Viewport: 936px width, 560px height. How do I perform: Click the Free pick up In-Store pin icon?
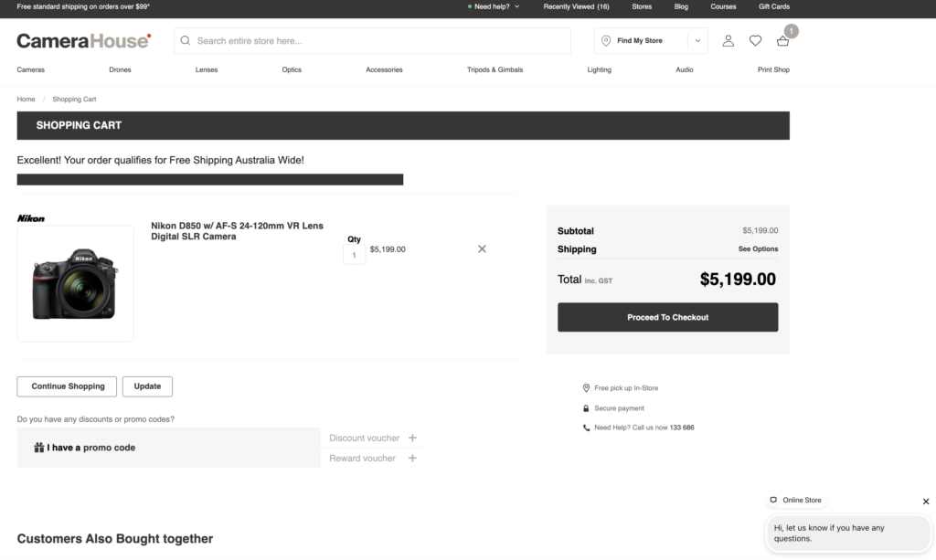[586, 388]
